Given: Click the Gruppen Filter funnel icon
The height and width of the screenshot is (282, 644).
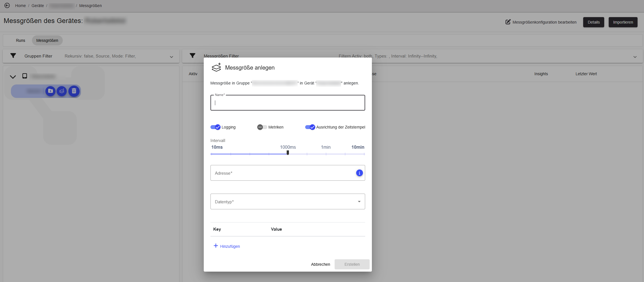Looking at the screenshot, I should [13, 56].
